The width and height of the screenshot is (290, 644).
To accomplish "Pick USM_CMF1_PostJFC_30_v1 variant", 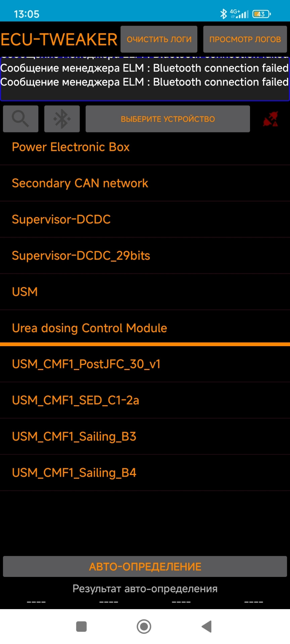I will tap(145, 364).
